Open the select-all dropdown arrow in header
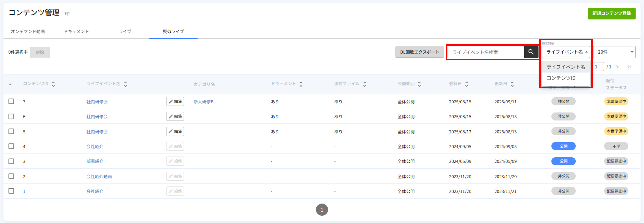 click(10, 84)
